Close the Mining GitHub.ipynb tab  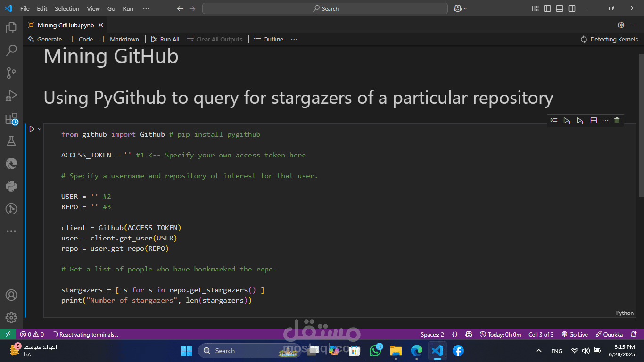click(x=100, y=25)
